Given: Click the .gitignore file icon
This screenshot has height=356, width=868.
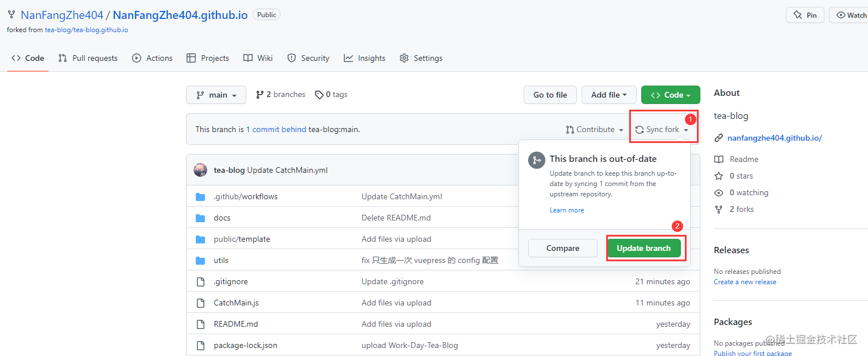Looking at the screenshot, I should [200, 282].
